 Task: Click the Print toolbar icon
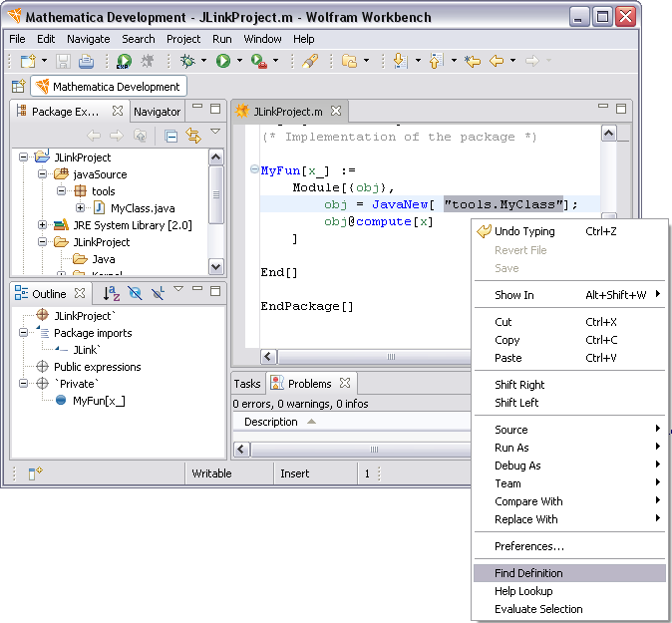click(86, 61)
